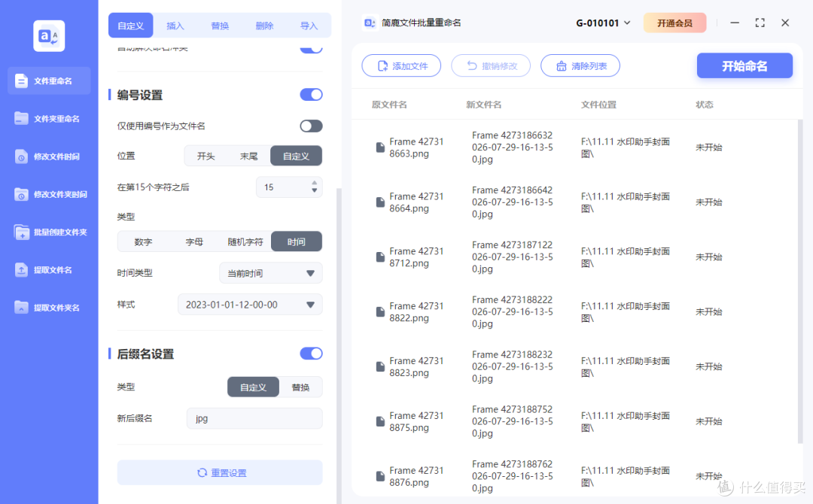The width and height of the screenshot is (813, 504).
Task: Select 自定义 suffix type
Action: (x=253, y=387)
